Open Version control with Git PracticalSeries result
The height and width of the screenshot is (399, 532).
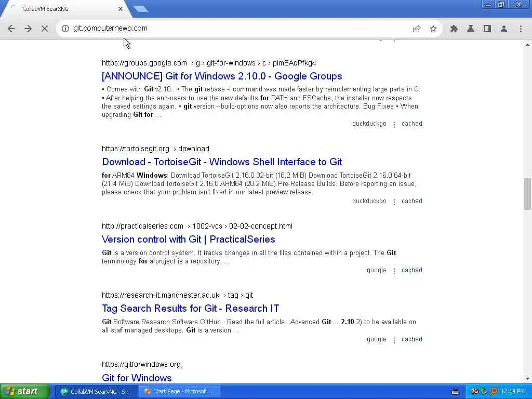click(188, 239)
